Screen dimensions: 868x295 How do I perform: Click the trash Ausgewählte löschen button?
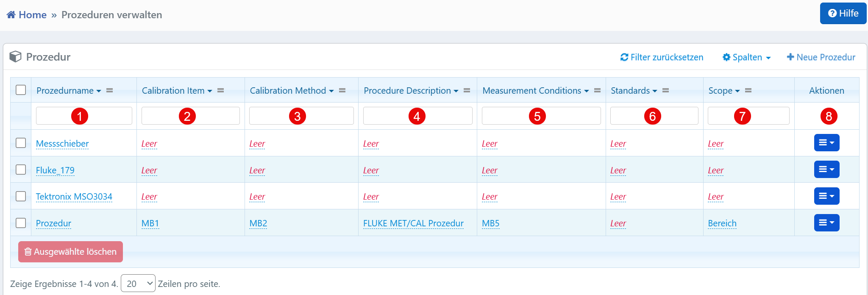point(70,252)
